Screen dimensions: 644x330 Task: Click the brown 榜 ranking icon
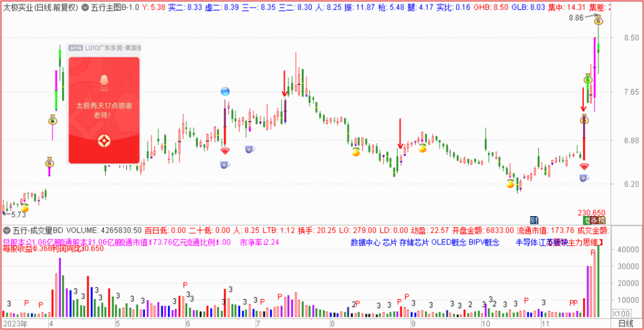(600, 220)
